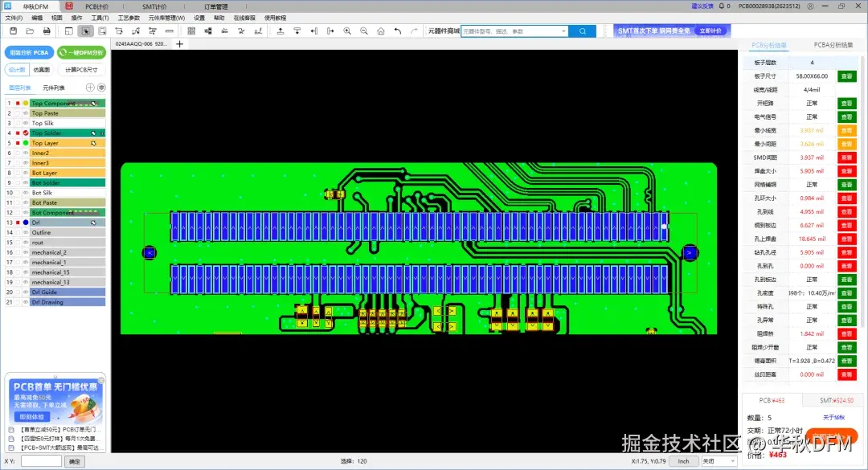This screenshot has width=868, height=470.
Task: Toggle visibility eye of Top Silk layer
Action: click(26, 124)
